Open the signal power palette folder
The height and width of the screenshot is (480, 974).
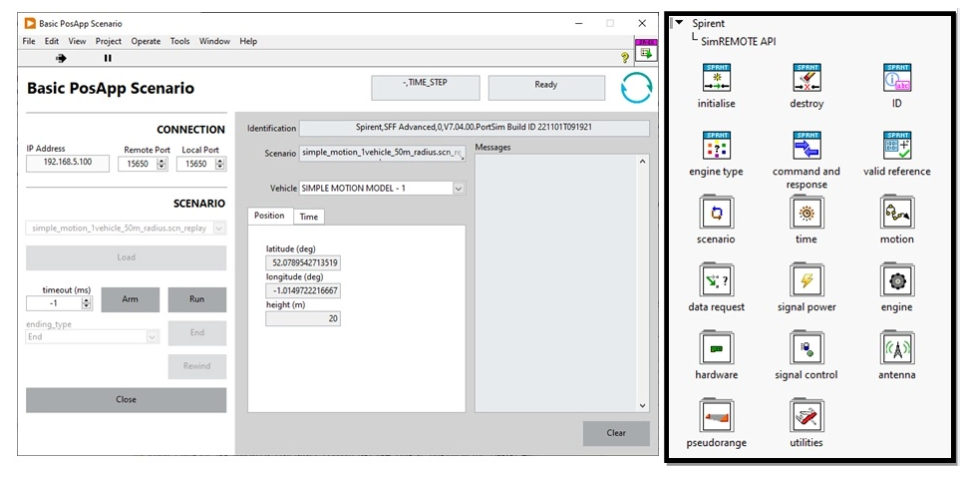coord(807,280)
